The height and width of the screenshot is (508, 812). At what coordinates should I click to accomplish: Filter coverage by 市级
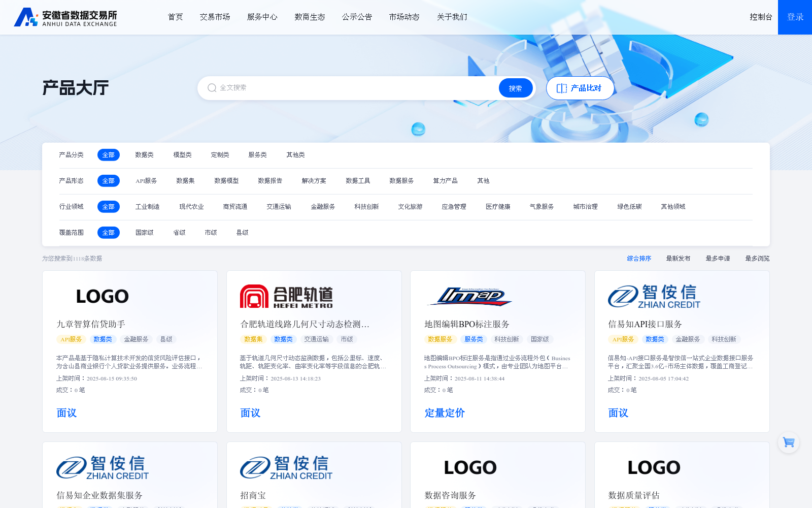coord(211,233)
